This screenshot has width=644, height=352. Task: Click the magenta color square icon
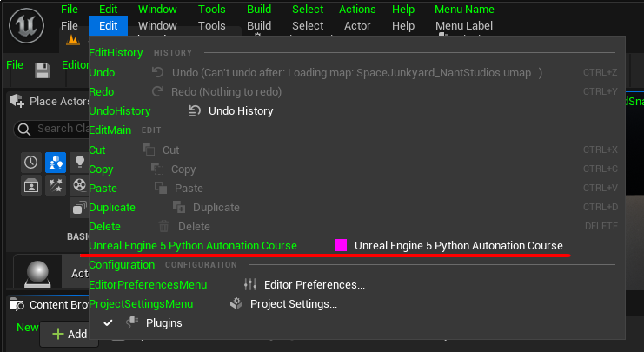341,245
